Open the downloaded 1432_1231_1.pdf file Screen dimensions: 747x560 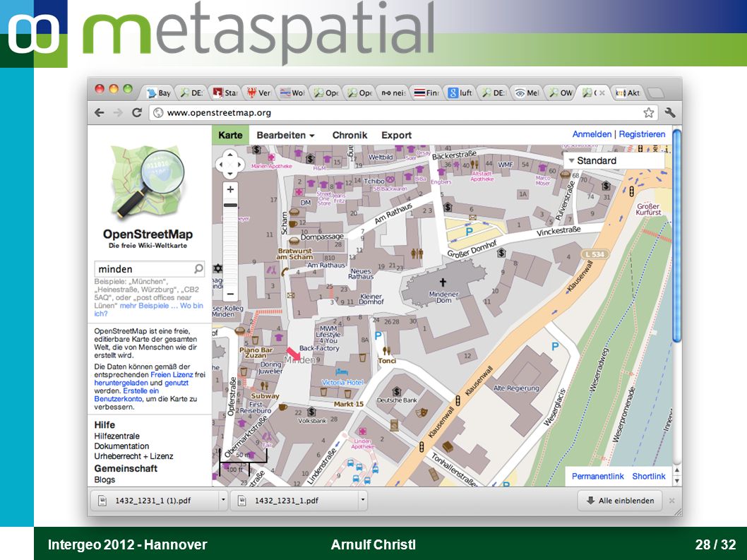[294, 501]
